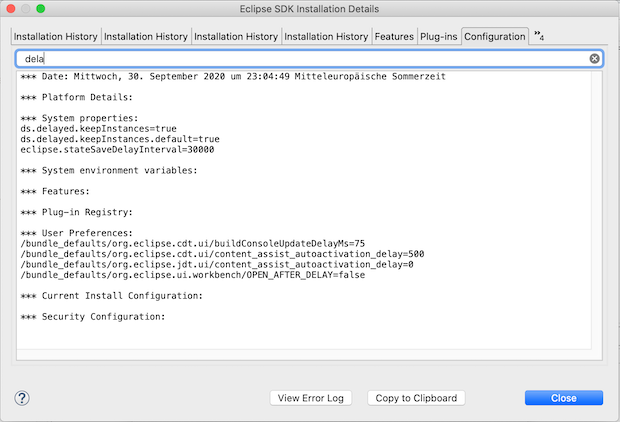Select the Configuration tab
Viewport: 620px width, 422px height.
[495, 36]
